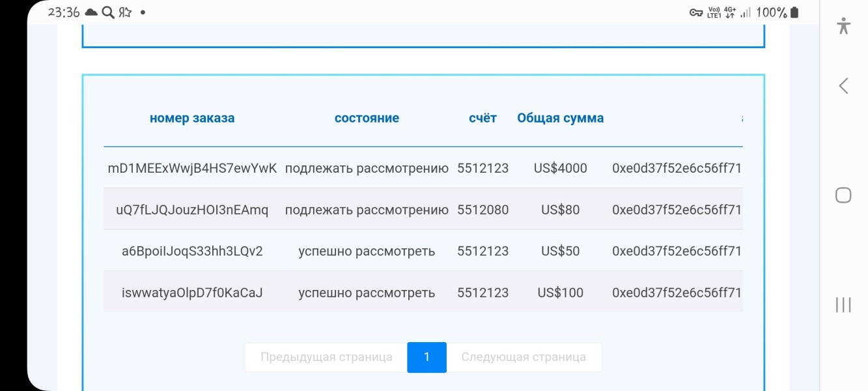868x391 pixels.
Task: Click the US$4000 amount cell
Action: click(560, 168)
